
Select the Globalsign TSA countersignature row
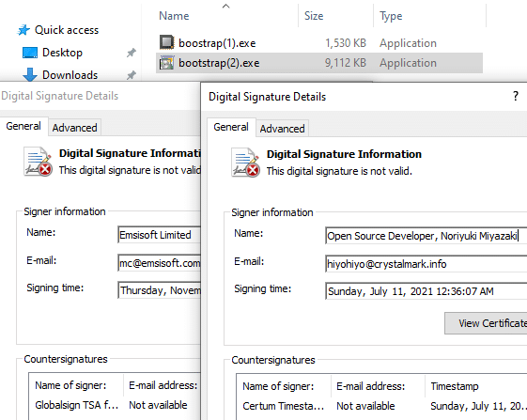pyautogui.click(x=115, y=405)
